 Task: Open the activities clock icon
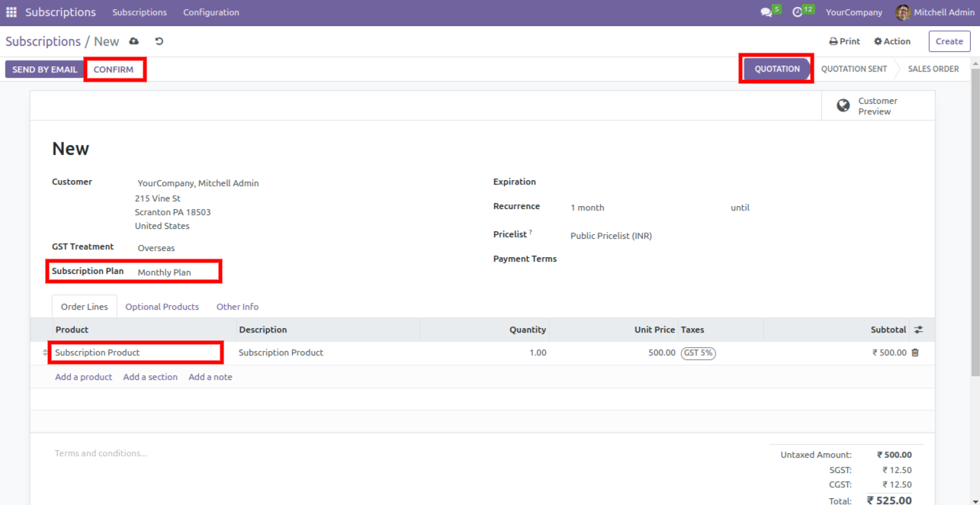click(x=797, y=12)
